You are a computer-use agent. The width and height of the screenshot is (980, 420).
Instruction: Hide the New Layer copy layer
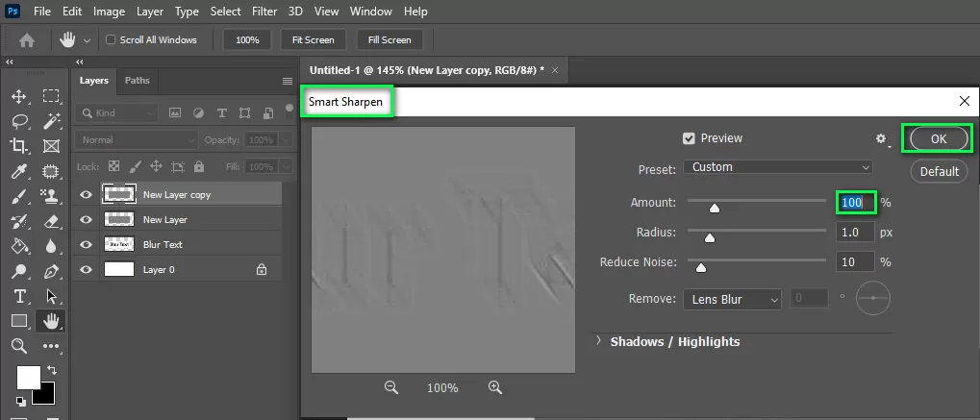[x=87, y=195]
